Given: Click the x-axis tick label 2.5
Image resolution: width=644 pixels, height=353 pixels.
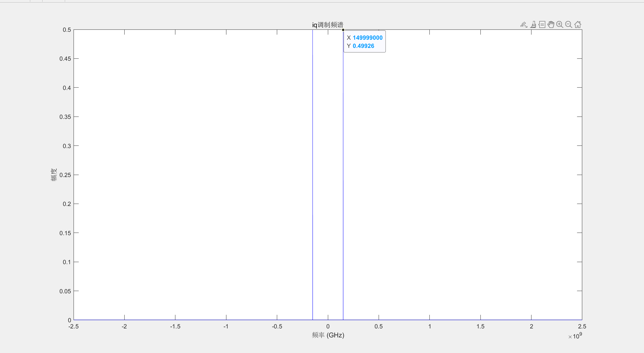Looking at the screenshot, I should [x=582, y=326].
